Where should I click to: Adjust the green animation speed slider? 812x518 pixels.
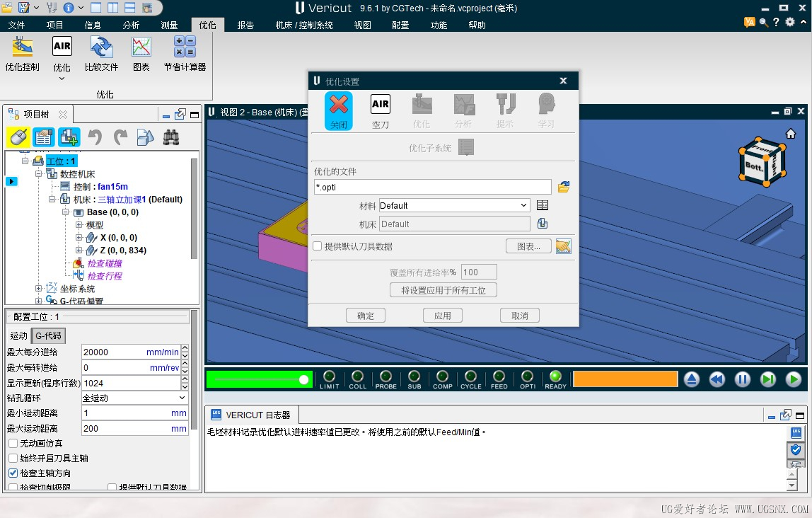click(304, 380)
